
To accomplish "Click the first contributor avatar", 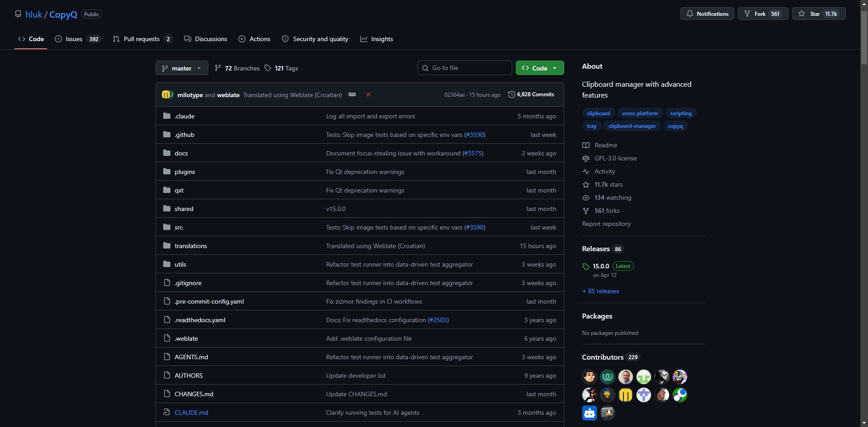I will 590,376.
